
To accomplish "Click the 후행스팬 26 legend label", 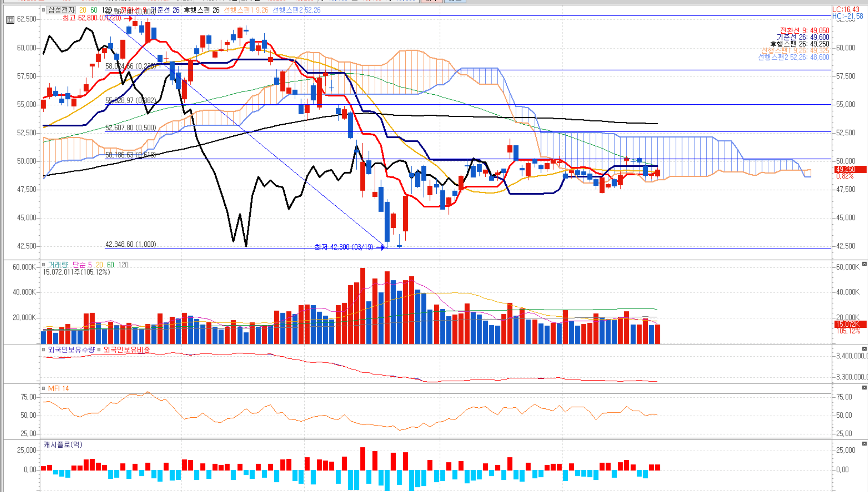I will pos(201,10).
